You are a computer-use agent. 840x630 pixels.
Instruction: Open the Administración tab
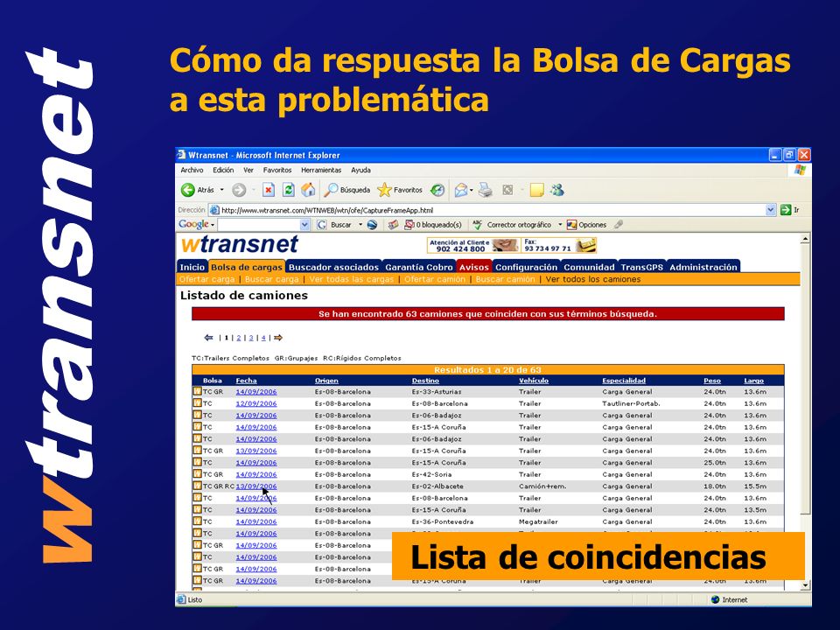703,267
